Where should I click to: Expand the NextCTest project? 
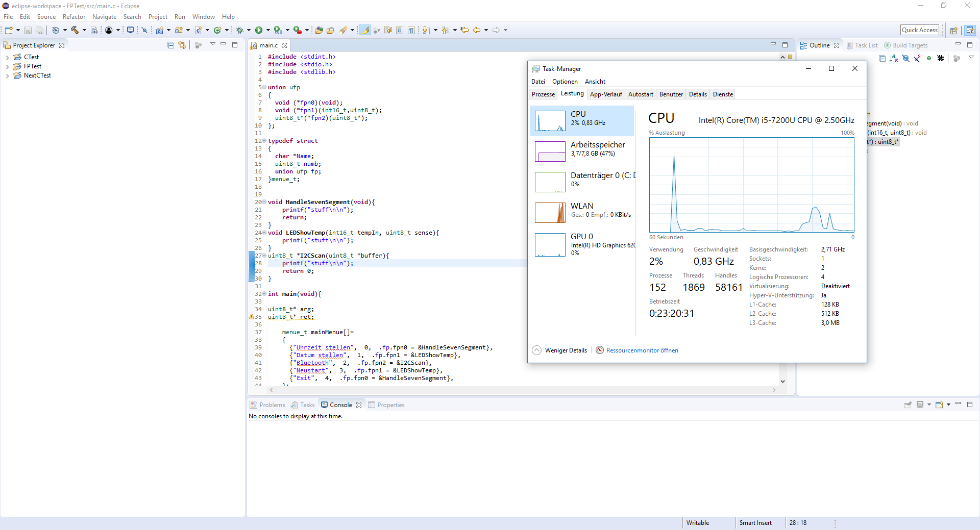point(7,76)
